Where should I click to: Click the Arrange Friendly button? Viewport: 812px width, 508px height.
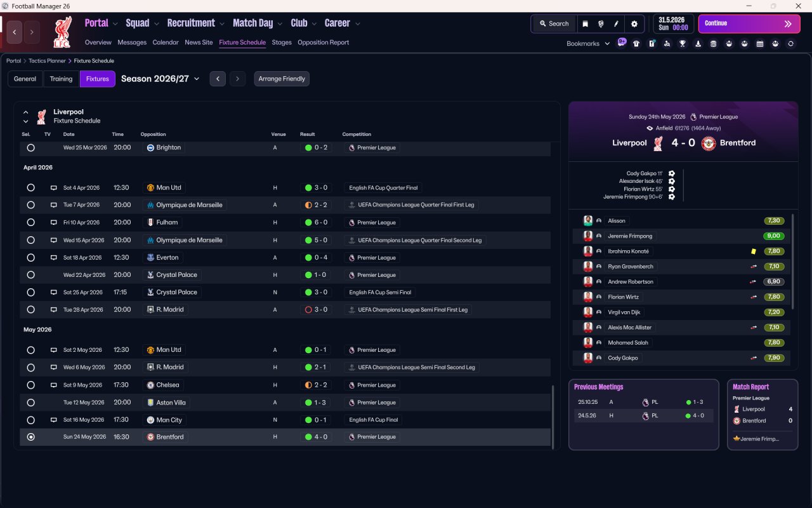pos(282,79)
